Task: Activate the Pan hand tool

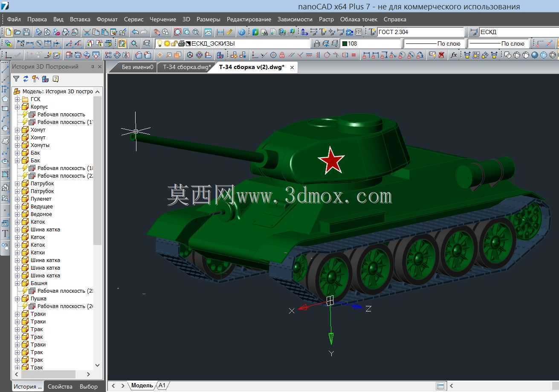Action: click(x=156, y=32)
